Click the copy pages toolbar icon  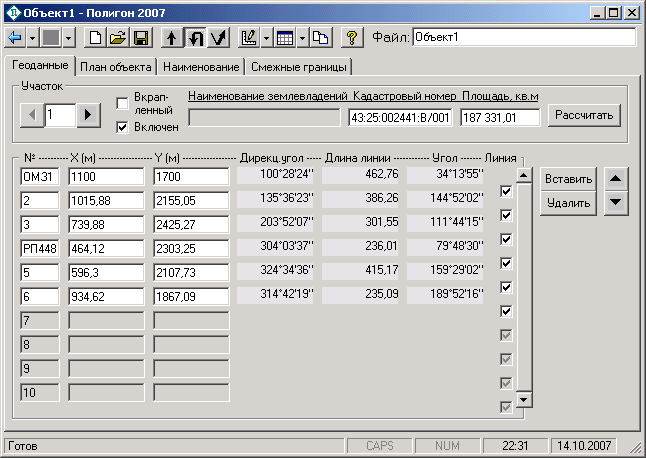coord(320,38)
